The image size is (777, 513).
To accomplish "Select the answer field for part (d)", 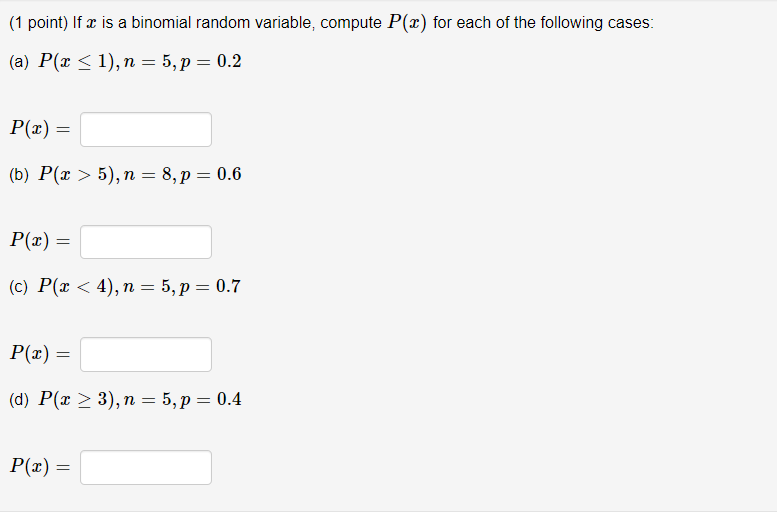I will click(x=146, y=467).
